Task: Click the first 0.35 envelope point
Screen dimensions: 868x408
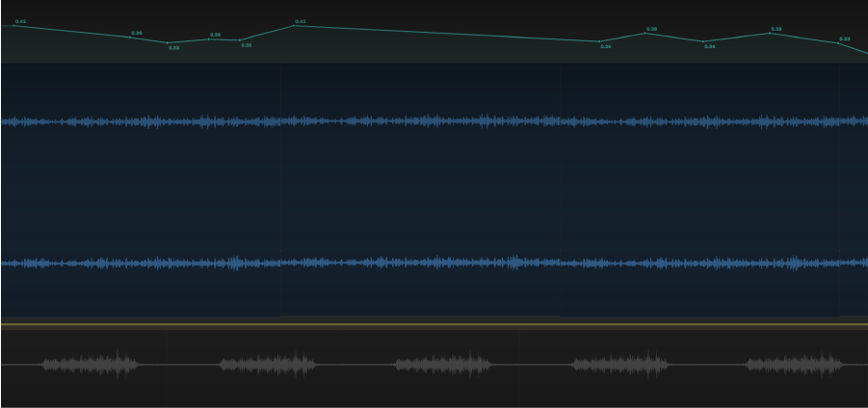Action: tap(209, 38)
